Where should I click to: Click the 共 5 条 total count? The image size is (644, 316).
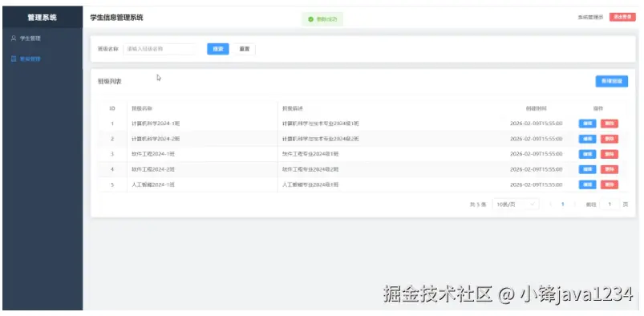point(478,205)
